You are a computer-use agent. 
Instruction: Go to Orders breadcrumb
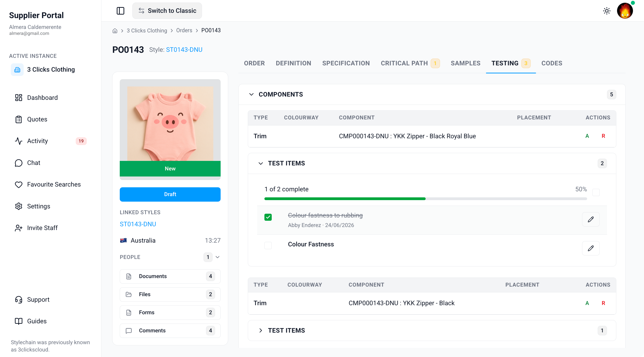(x=184, y=31)
